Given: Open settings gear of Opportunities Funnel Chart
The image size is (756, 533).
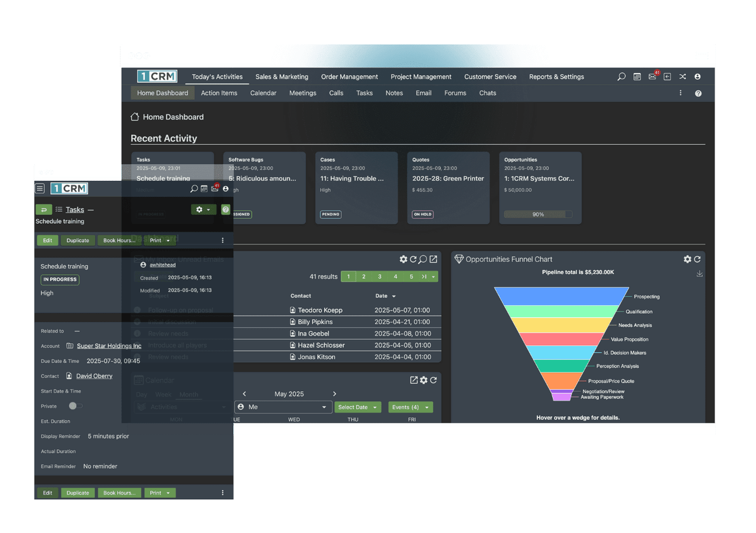Looking at the screenshot, I should (687, 259).
